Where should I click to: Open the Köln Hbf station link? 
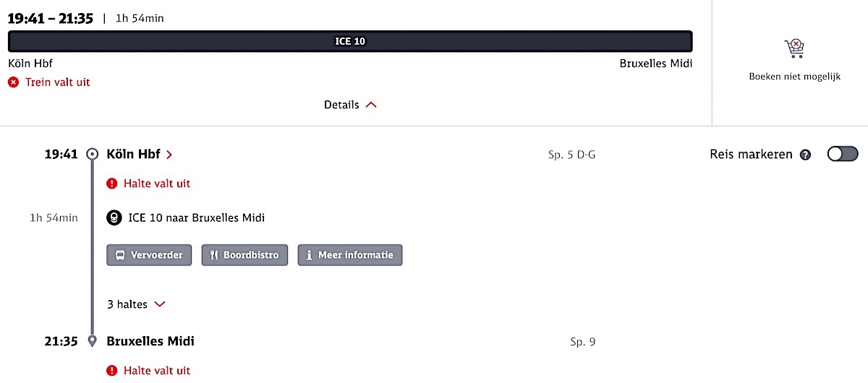tap(139, 154)
